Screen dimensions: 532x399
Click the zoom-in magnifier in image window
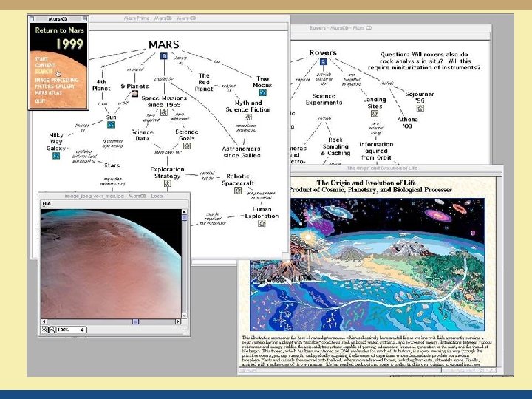click(44, 330)
